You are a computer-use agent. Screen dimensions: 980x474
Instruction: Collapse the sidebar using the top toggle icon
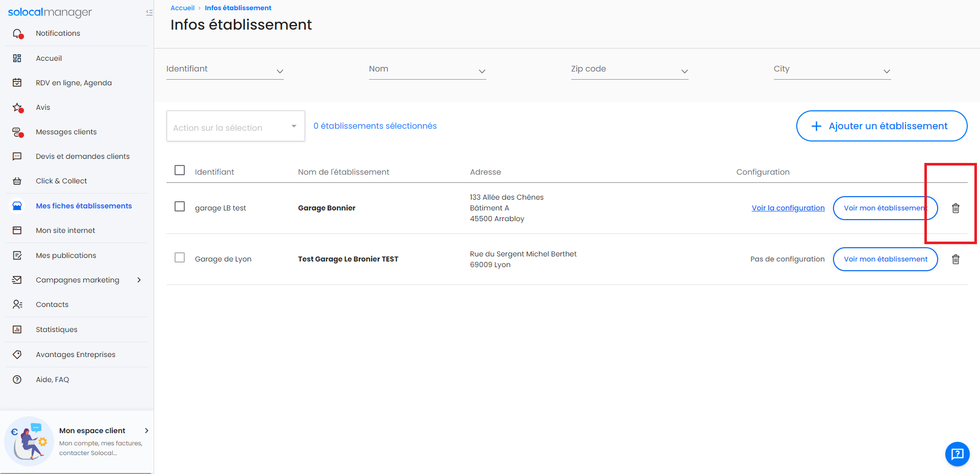click(149, 12)
